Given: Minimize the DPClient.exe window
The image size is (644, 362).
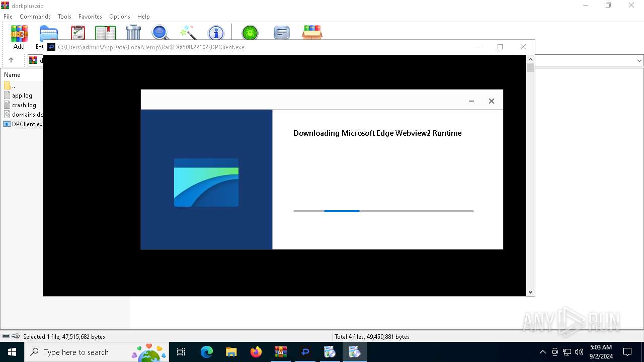Looking at the screenshot, I should [477, 47].
